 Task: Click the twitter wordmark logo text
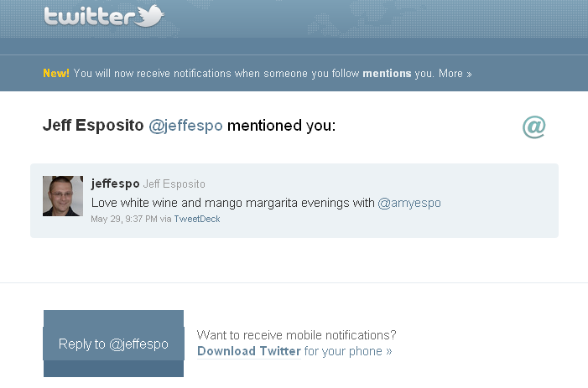(x=89, y=17)
